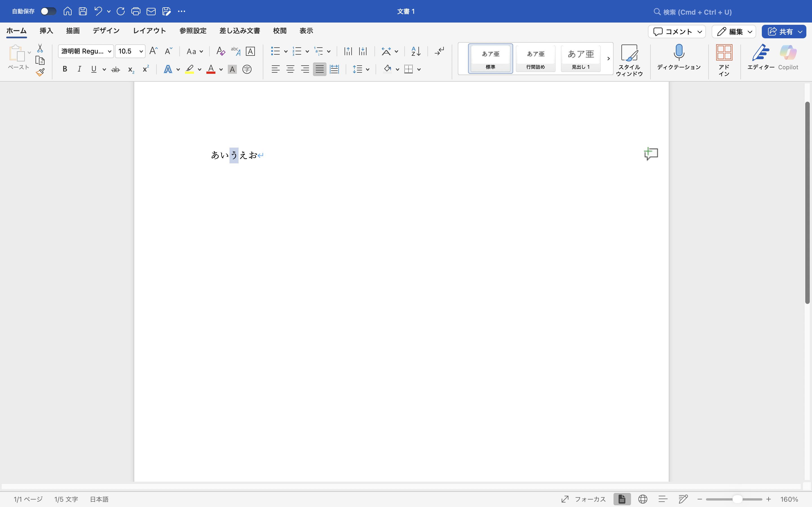
Task: Add a comment using margin icon
Action: (651, 154)
